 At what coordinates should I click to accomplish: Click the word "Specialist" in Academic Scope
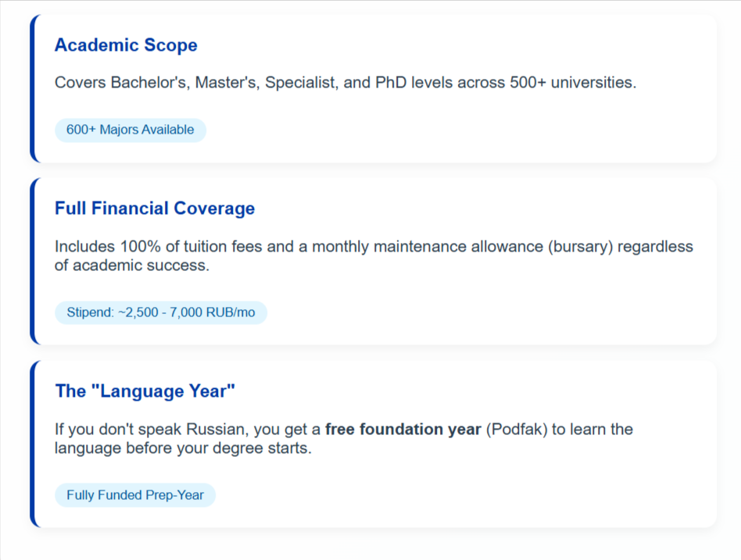[300, 82]
